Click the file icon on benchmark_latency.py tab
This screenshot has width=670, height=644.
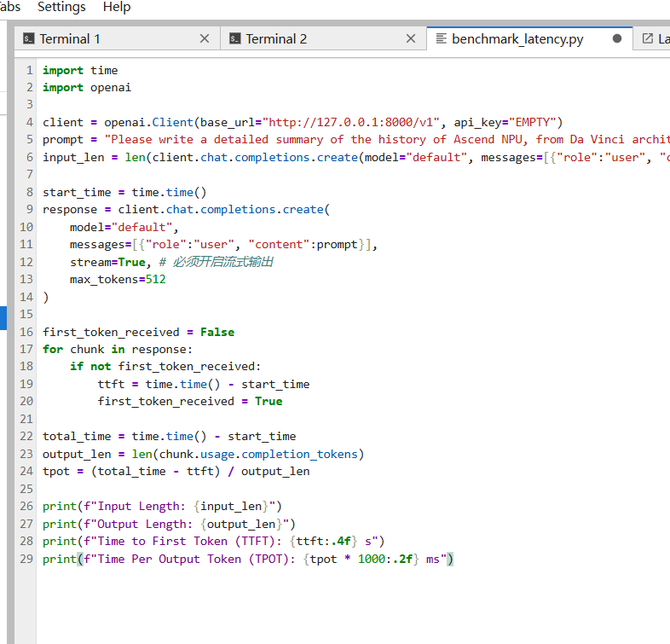[x=441, y=38]
